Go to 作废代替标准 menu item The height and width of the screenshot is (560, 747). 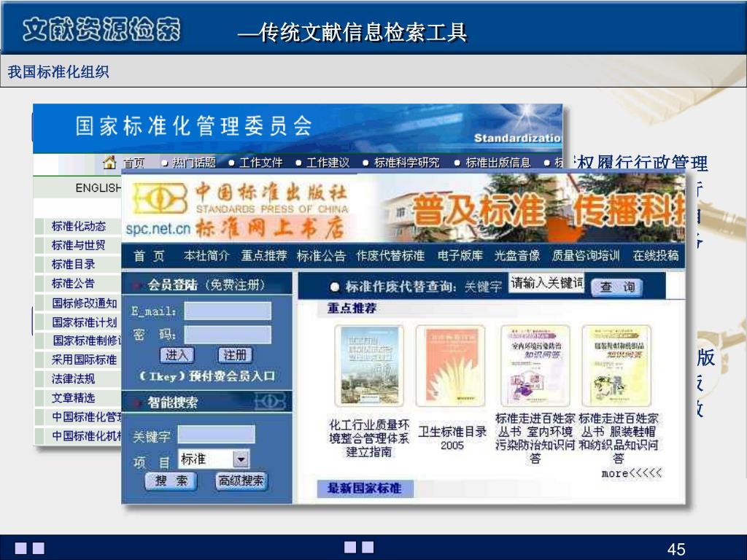pos(390,256)
